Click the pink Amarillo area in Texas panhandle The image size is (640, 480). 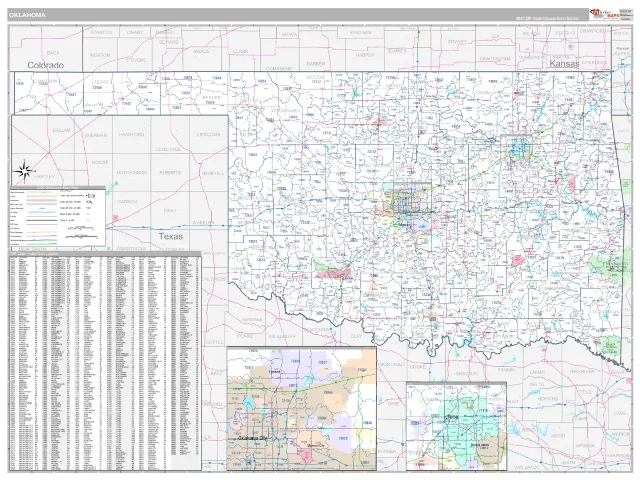(114, 218)
